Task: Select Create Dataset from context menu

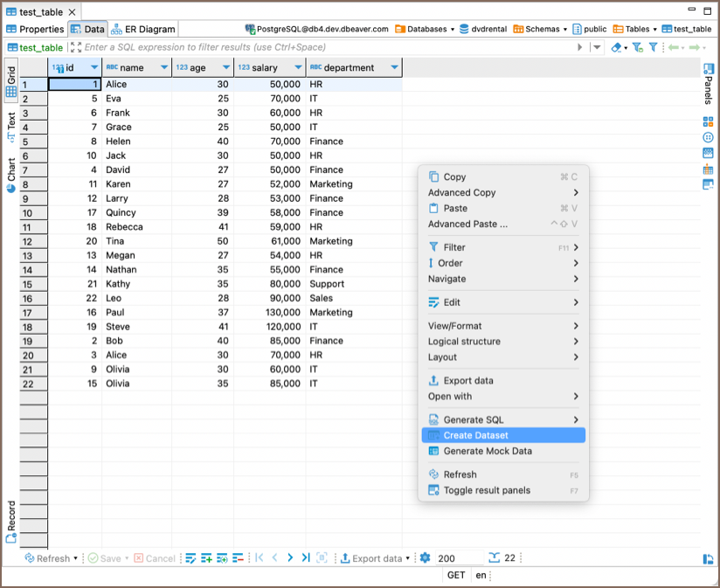Action: (x=475, y=435)
